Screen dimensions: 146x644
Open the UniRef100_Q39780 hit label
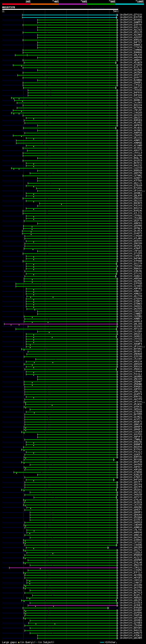131,25
